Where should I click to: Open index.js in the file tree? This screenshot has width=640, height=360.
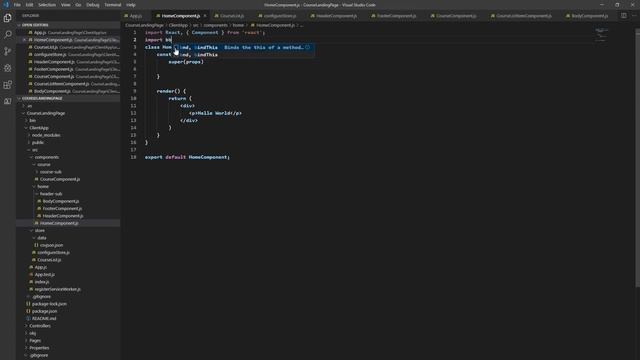[x=42, y=282]
